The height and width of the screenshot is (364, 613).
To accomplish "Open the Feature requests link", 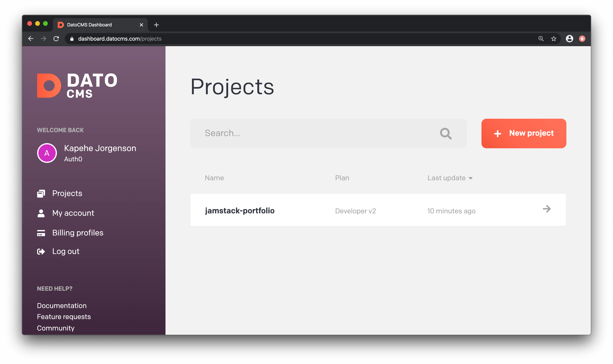I will click(x=64, y=317).
